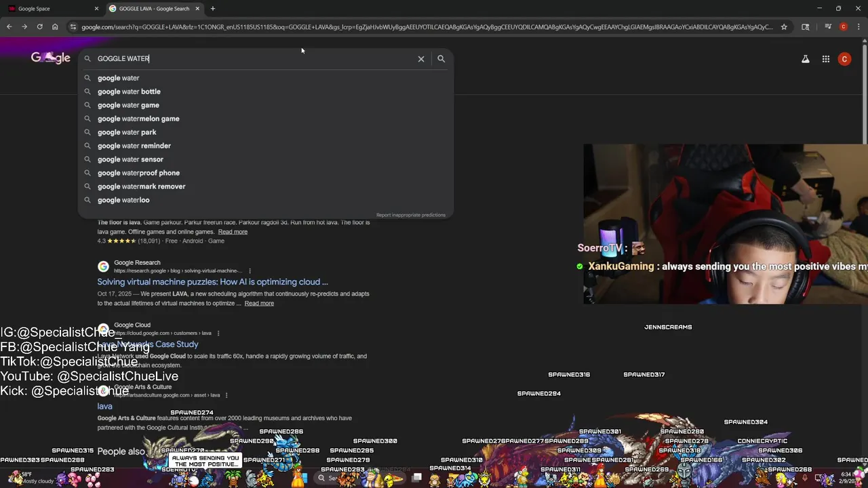Screen dimensions: 868x488
Task: Switch to GOGGLE LAVA - Google Search tab
Action: click(x=155, y=9)
